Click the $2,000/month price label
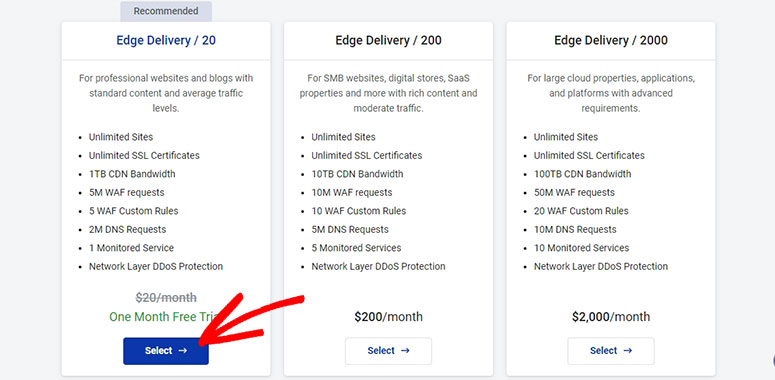 [611, 317]
